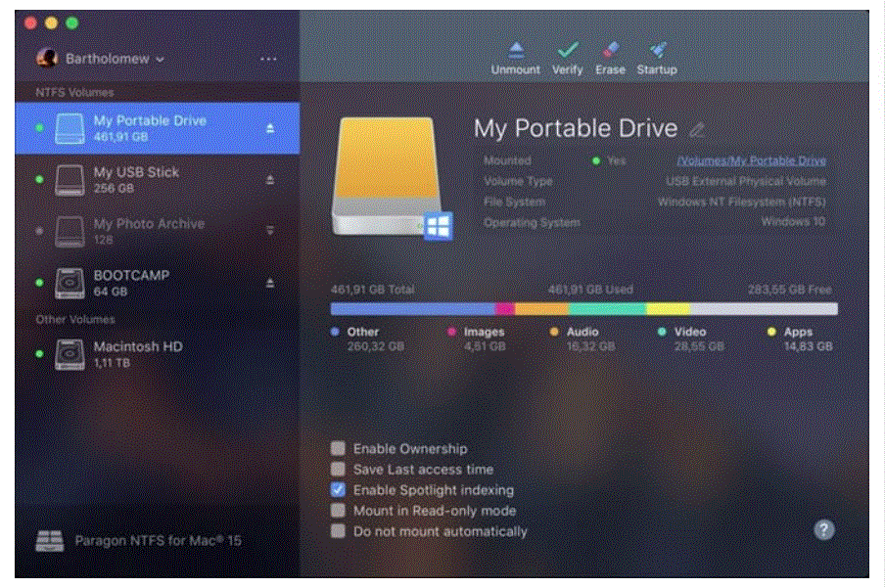Screen dimensions: 885x588
Task: Click the green Video segment of usage bar
Action: [x=607, y=308]
